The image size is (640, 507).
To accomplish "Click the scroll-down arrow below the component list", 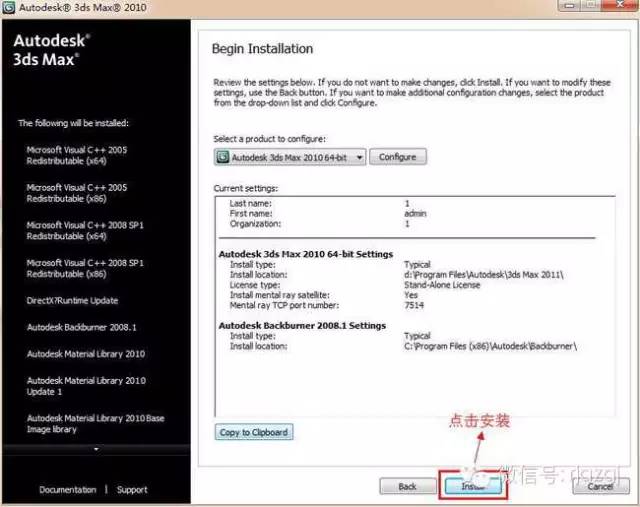I will (96, 450).
